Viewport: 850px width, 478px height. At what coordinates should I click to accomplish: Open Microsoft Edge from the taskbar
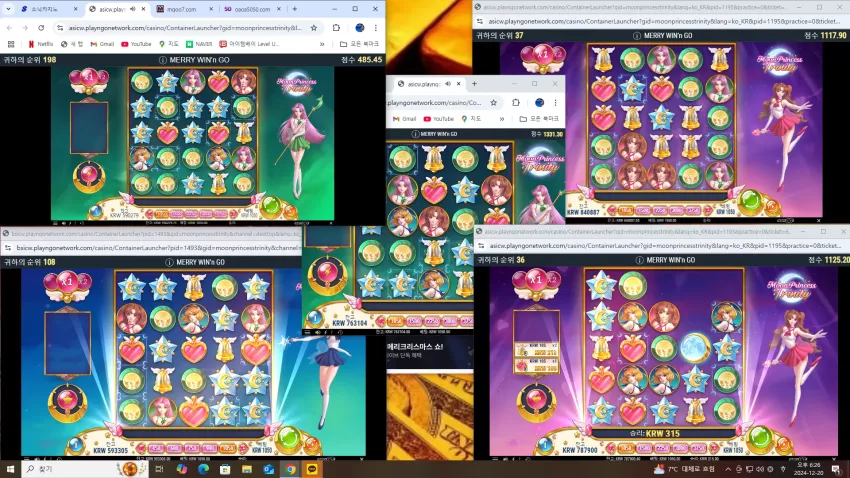pos(203,469)
